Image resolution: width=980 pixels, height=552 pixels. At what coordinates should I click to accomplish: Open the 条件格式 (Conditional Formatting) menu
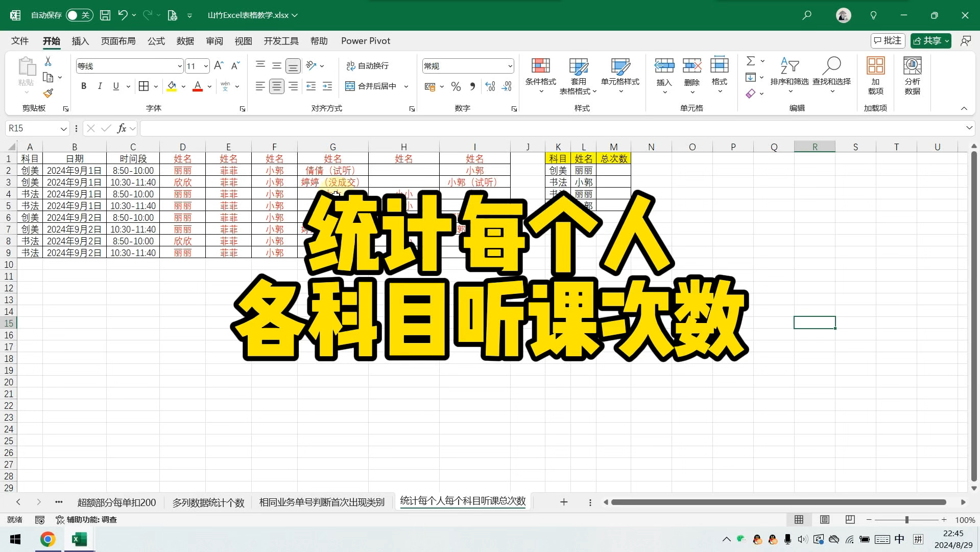click(x=541, y=75)
